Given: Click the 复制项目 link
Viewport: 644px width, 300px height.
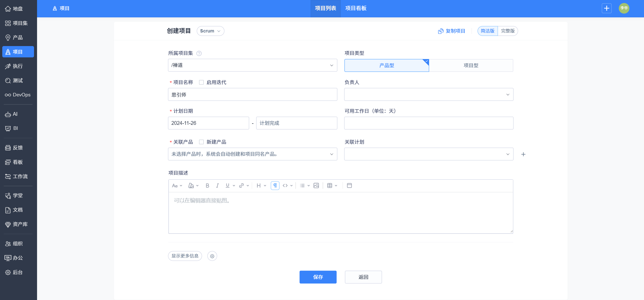Looking at the screenshot, I should pos(452,31).
